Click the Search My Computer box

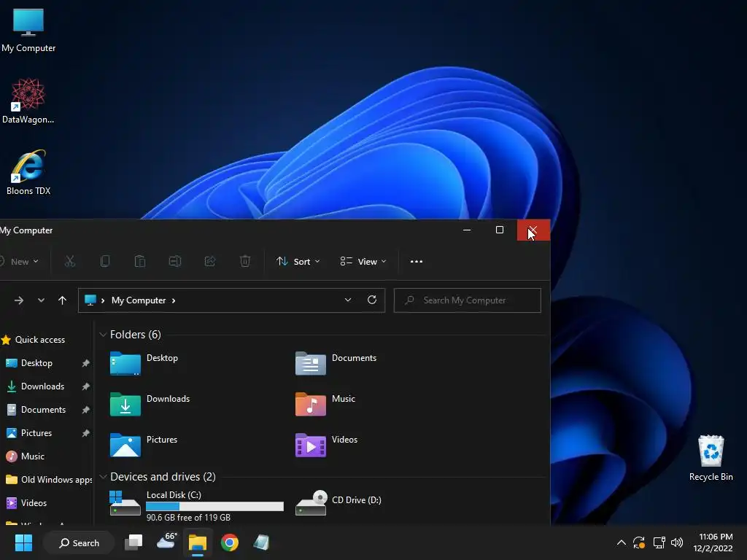pyautogui.click(x=468, y=300)
